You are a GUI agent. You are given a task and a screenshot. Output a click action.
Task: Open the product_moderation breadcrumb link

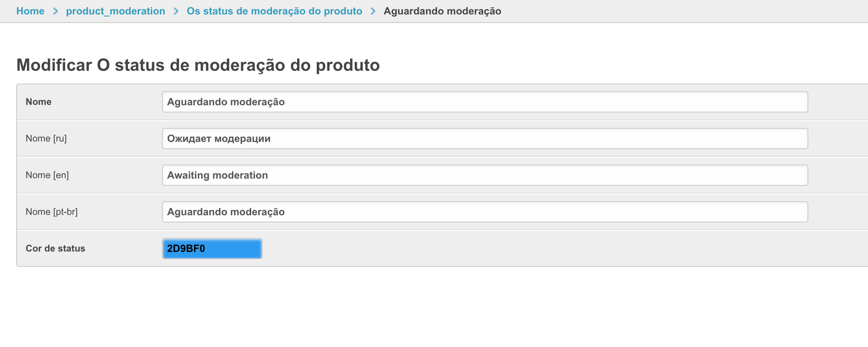[x=116, y=11]
